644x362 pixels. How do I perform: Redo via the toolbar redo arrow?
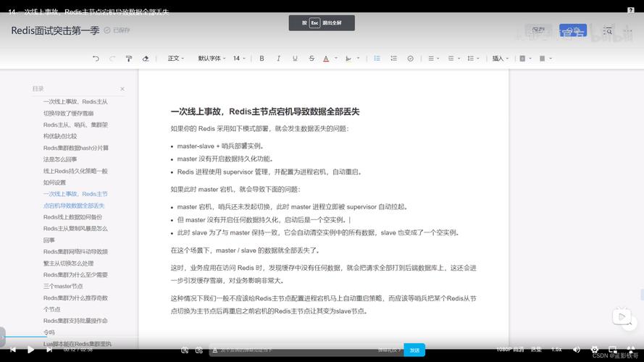(112, 58)
